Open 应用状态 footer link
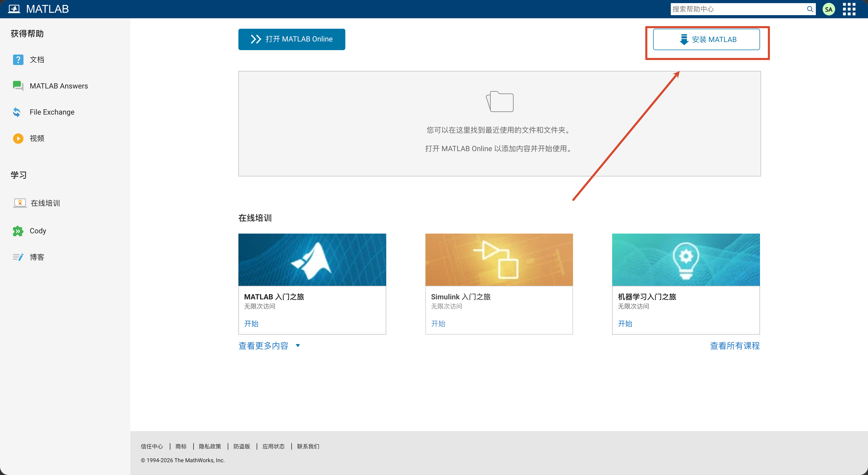The height and width of the screenshot is (475, 868). tap(273, 446)
